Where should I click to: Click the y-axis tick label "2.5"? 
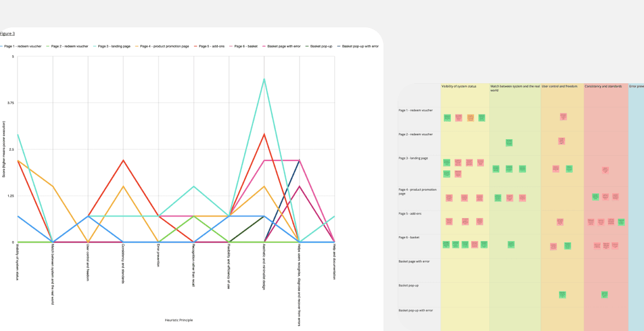coord(12,149)
